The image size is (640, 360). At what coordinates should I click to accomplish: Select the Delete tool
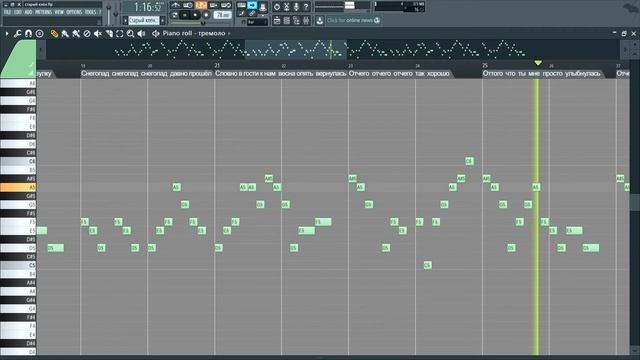87,33
